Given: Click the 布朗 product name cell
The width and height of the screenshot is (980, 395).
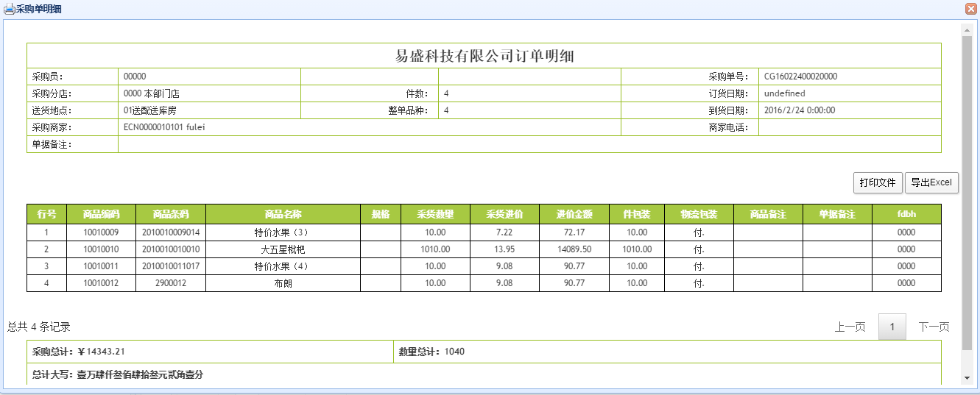Looking at the screenshot, I should [x=283, y=283].
